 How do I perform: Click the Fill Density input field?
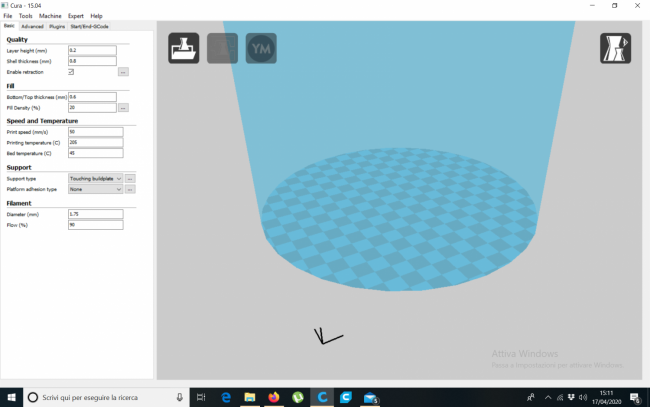pos(92,108)
